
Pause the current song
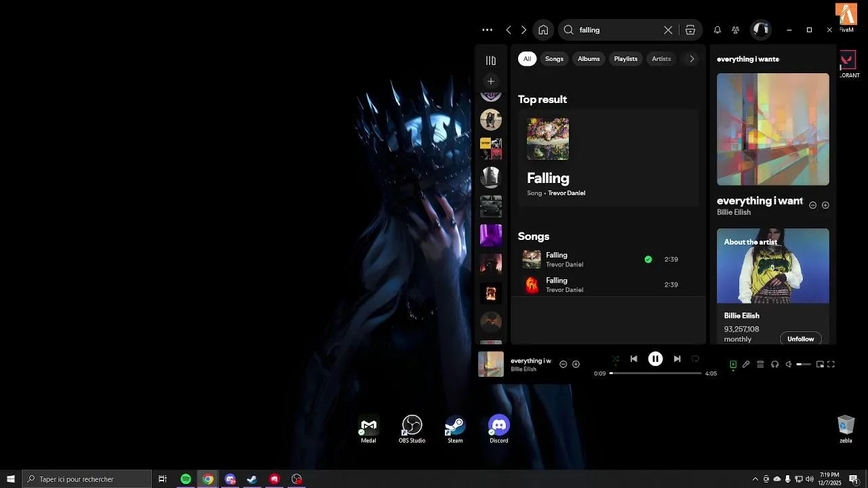coord(655,359)
